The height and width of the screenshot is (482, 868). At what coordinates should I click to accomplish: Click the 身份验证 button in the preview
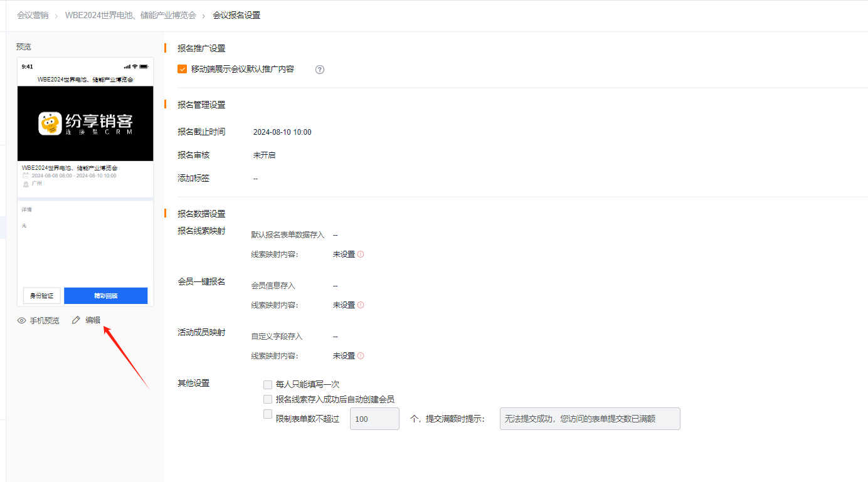(x=41, y=296)
